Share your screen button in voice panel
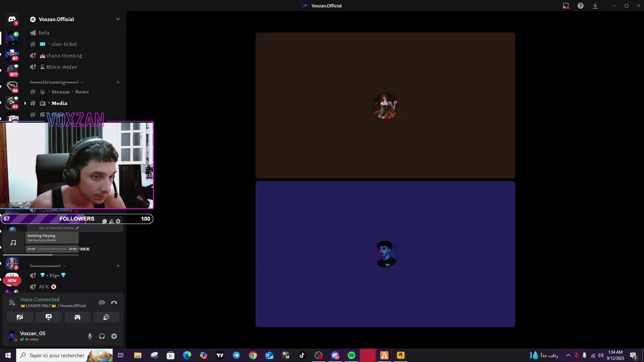Viewport: 644px width, 362px height. pos(49,317)
